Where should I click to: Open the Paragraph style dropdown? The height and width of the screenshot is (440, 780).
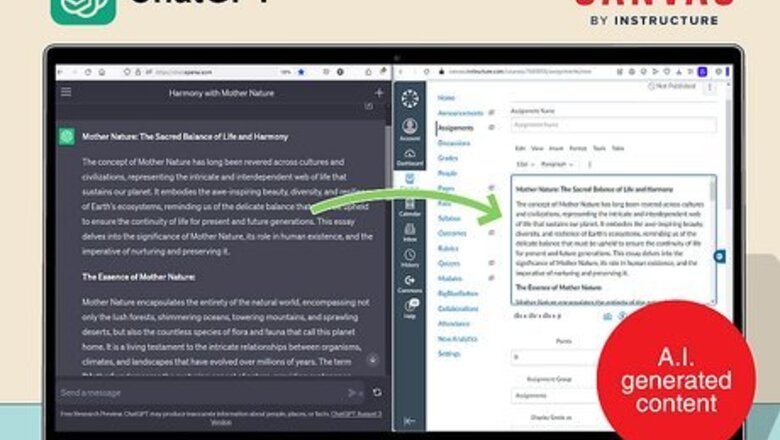557,164
